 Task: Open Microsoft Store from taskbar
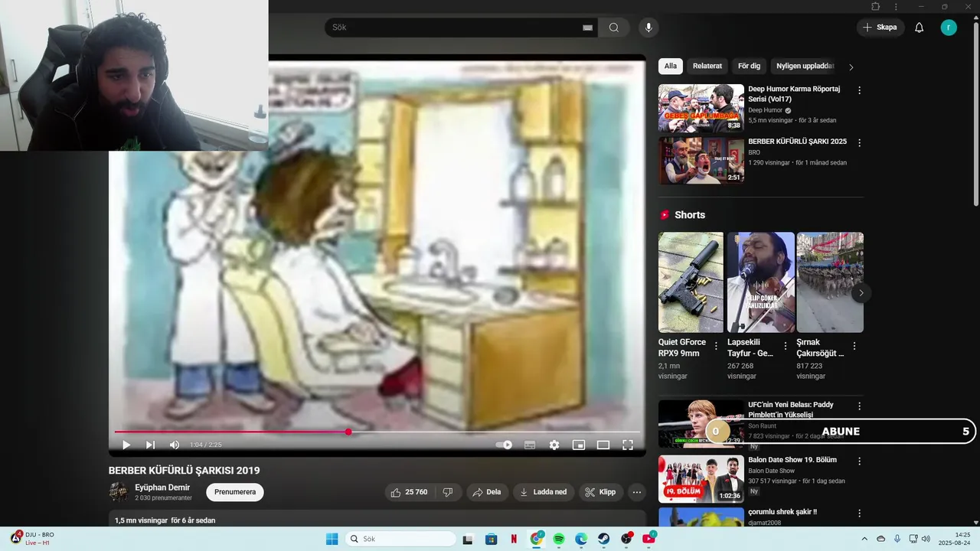[492, 539]
